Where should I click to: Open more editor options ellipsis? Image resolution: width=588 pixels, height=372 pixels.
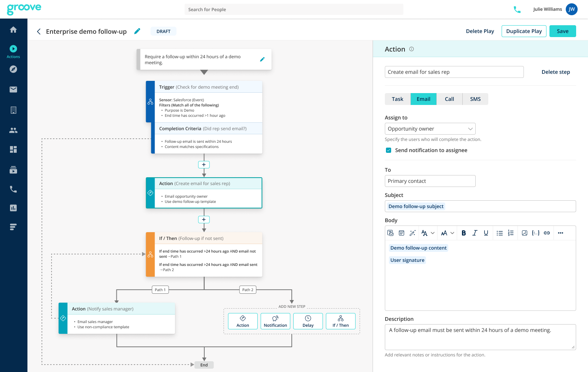point(561,233)
